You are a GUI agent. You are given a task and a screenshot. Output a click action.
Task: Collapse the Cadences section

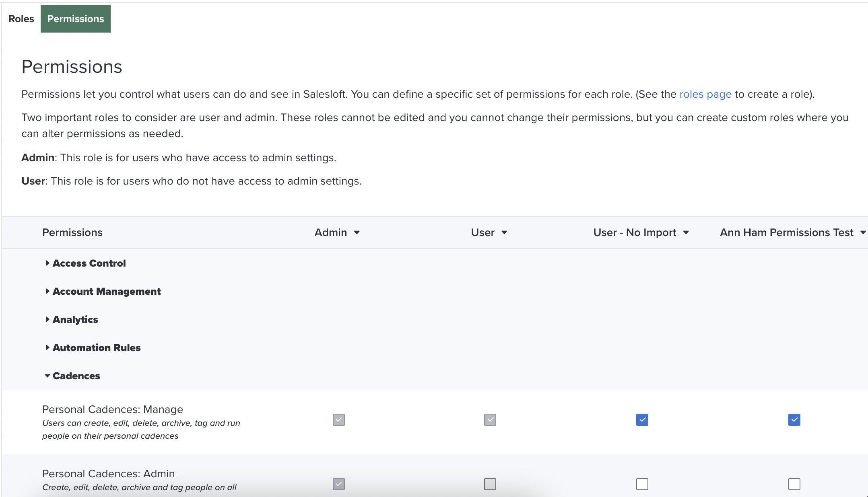[76, 376]
